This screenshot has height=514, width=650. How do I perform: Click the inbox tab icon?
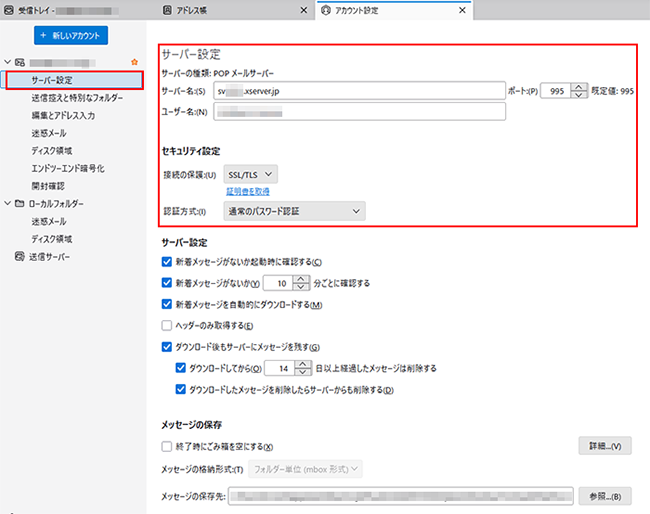pyautogui.click(x=9, y=10)
